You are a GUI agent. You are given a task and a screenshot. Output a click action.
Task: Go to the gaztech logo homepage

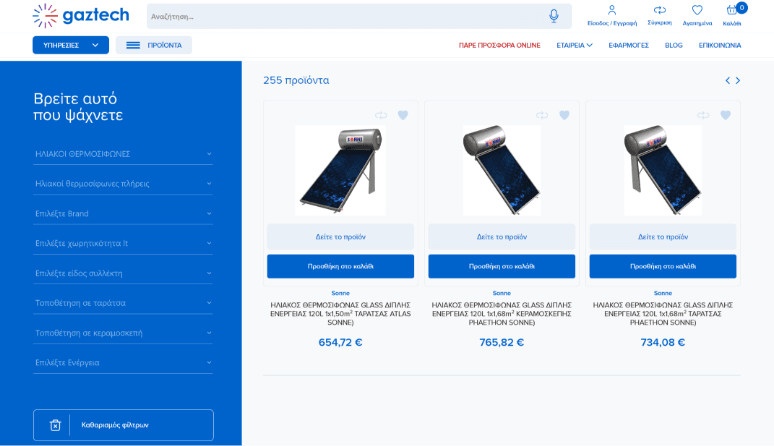tap(81, 16)
